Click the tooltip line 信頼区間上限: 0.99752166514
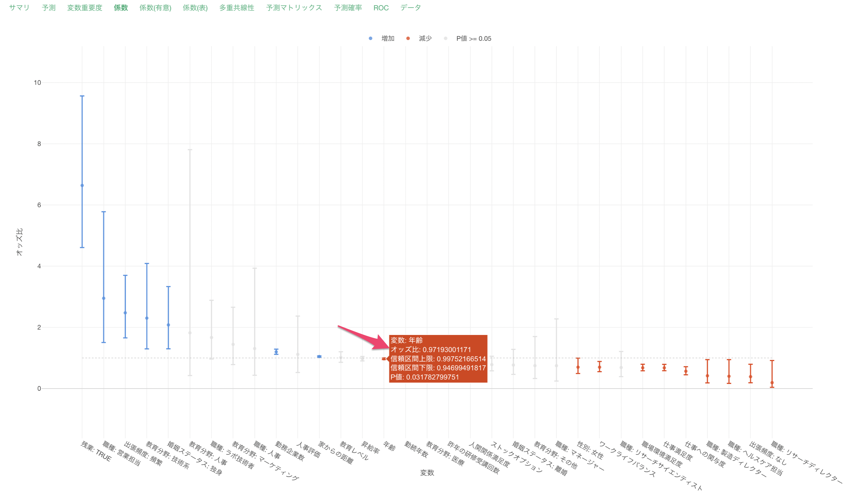The image size is (852, 504). [438, 359]
